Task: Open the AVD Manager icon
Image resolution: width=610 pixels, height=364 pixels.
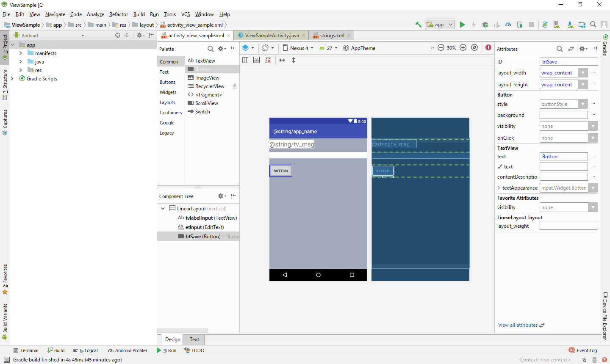Action: pos(557,25)
